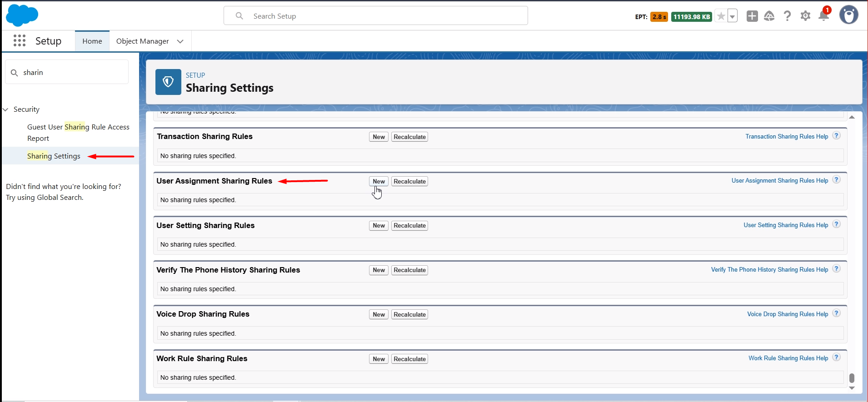Open the App Launcher dots grid
The width and height of the screenshot is (868, 402).
(x=20, y=40)
